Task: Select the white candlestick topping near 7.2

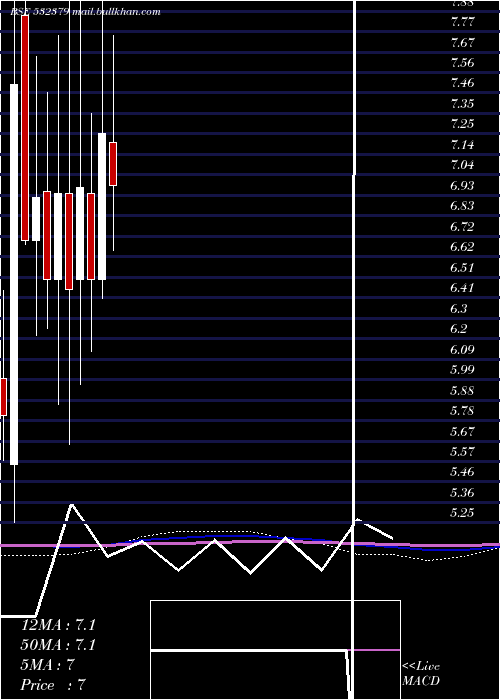Action: coord(102,206)
